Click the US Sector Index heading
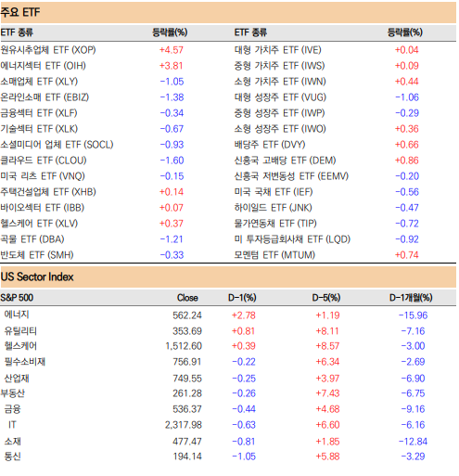The image size is (459, 476). pyautogui.click(x=37, y=277)
